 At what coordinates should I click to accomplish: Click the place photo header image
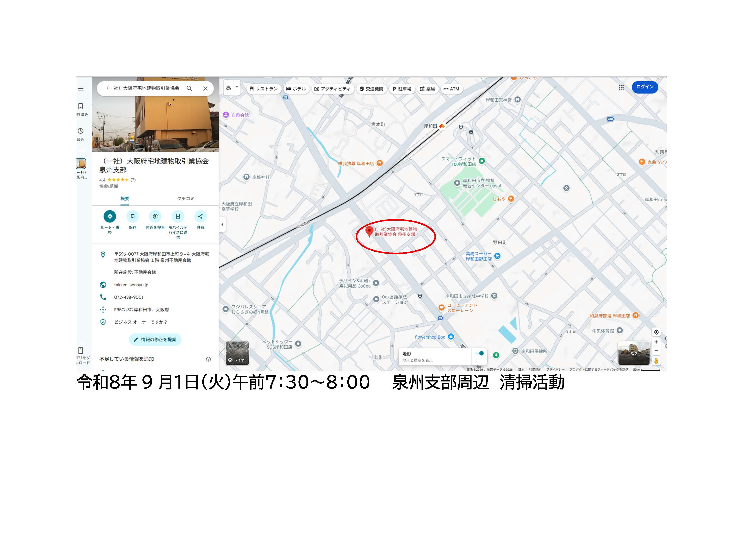[155, 115]
